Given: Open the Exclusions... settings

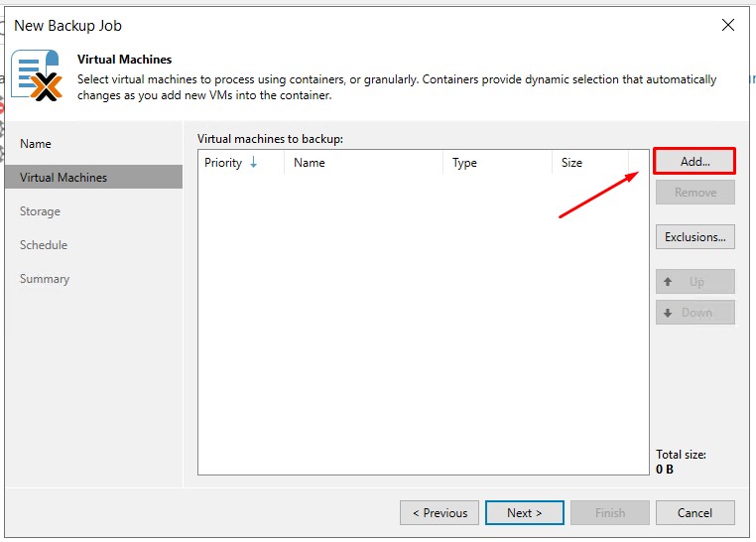Looking at the screenshot, I should [x=694, y=237].
